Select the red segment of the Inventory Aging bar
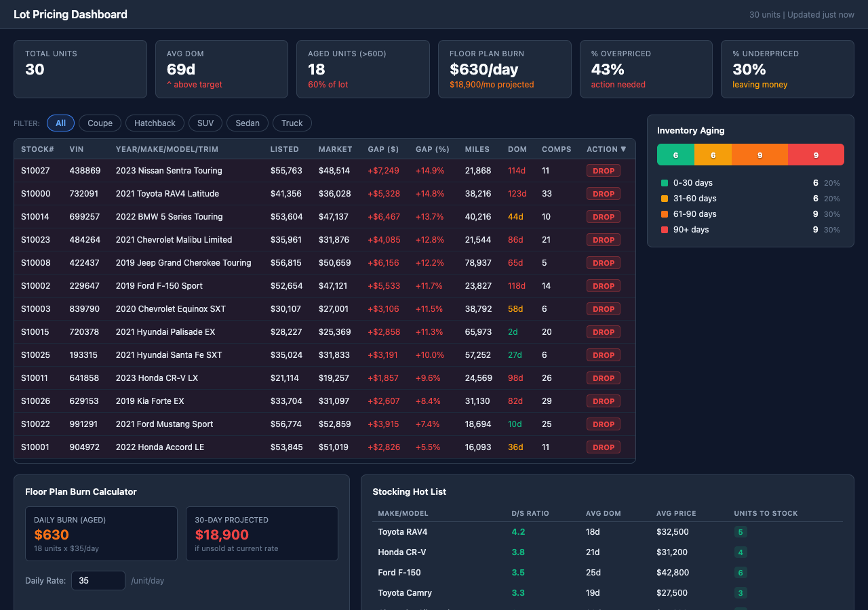 [816, 154]
